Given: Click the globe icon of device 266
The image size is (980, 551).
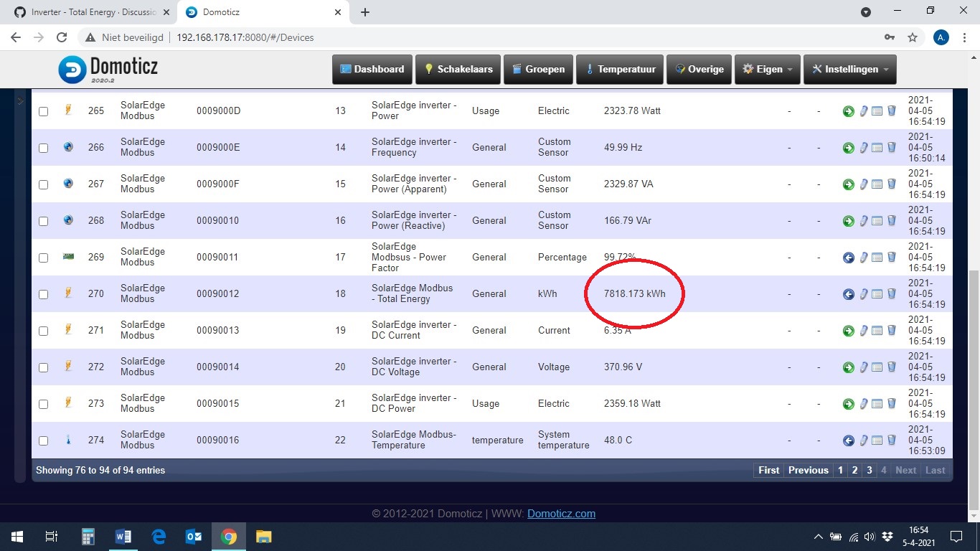Looking at the screenshot, I should pos(68,147).
